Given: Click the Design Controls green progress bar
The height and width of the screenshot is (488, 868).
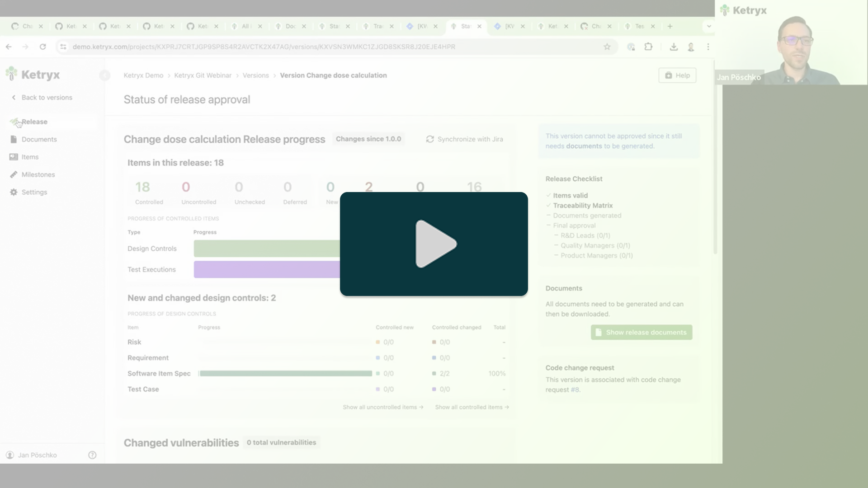Looking at the screenshot, I should [x=267, y=249].
